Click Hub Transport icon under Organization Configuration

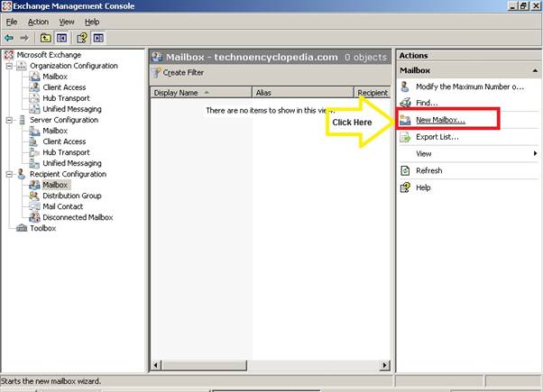tap(34, 98)
